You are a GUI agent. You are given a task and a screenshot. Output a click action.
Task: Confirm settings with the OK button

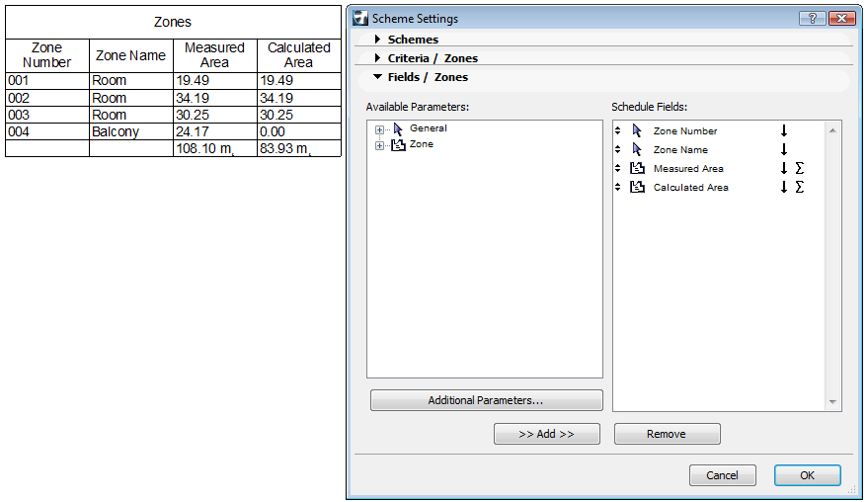point(807,475)
